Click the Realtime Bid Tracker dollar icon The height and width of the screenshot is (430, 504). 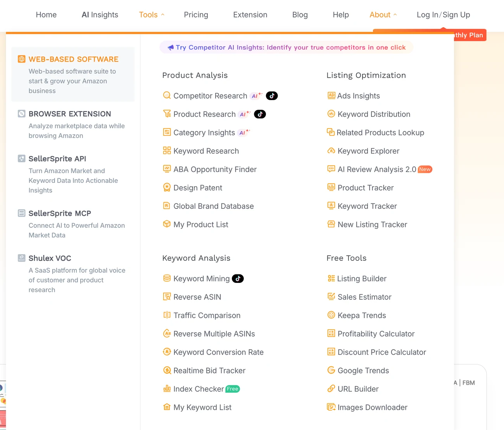tap(167, 370)
